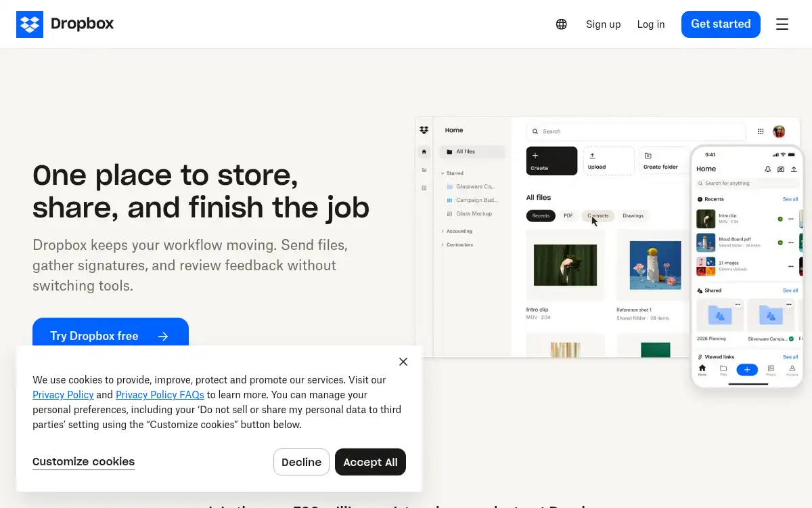Open the three-dot menu for Mood Board.pdf
The width and height of the screenshot is (812, 508).
tap(791, 242)
